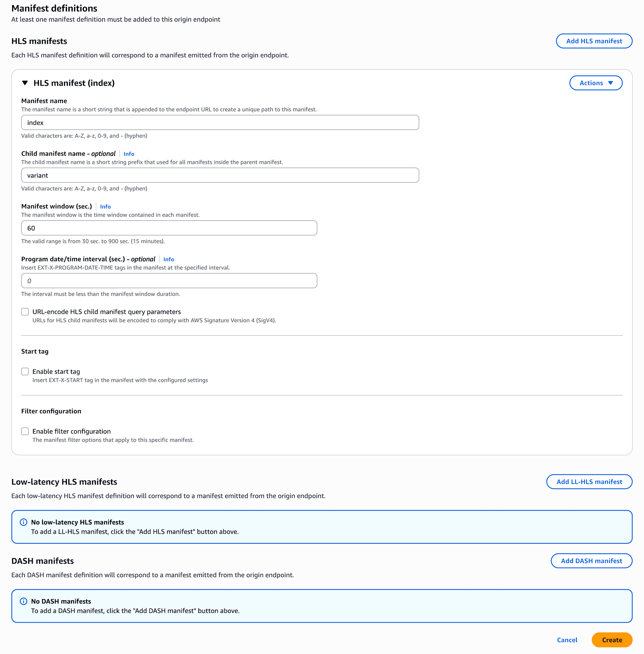Cancel the origin endpoint creation
644x654 pixels.
(567, 640)
